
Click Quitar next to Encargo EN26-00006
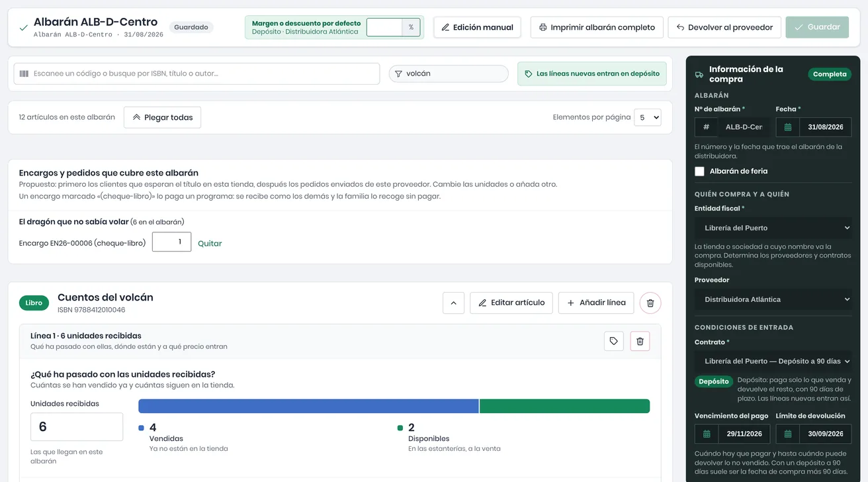(210, 243)
